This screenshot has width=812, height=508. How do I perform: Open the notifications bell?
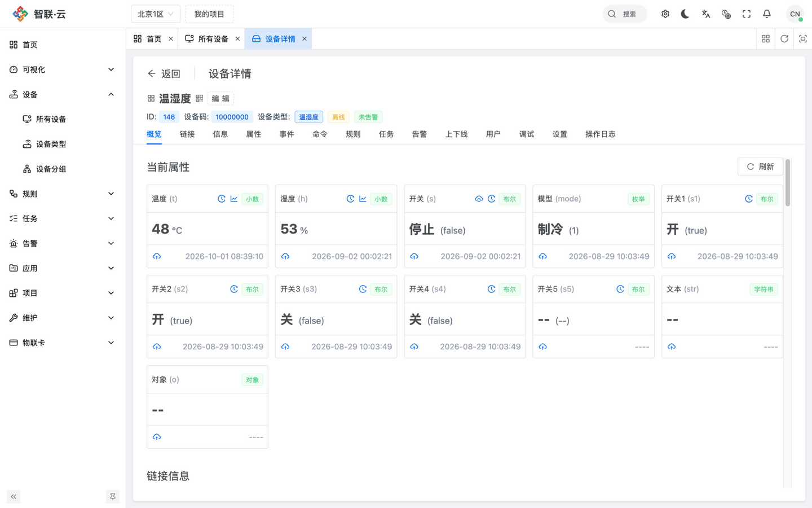pos(767,14)
